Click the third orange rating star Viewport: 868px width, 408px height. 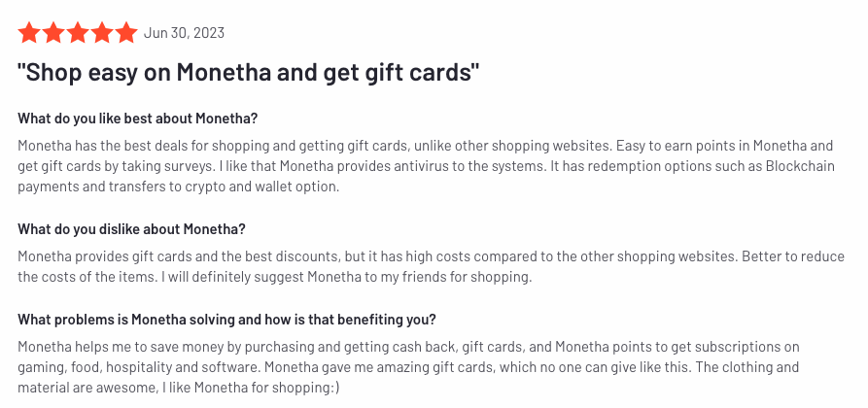tap(78, 33)
